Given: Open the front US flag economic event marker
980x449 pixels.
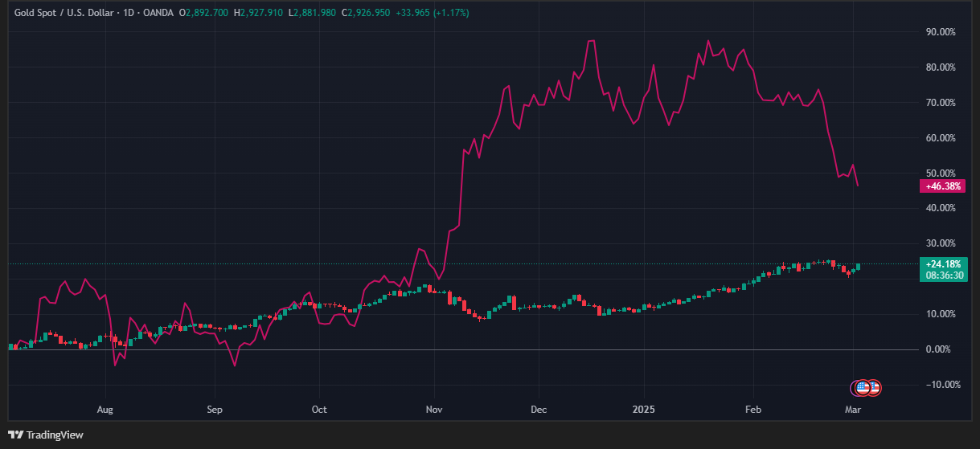Looking at the screenshot, I should [x=863, y=388].
